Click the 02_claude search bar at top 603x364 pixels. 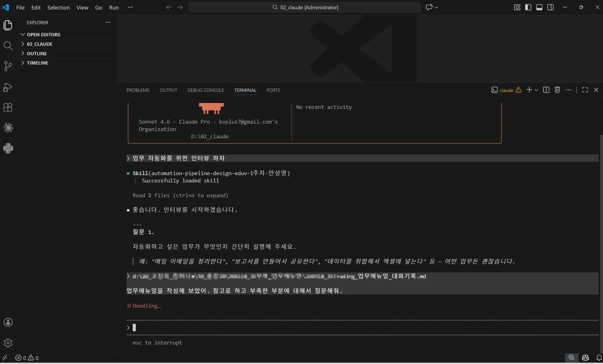pyautogui.click(x=304, y=7)
